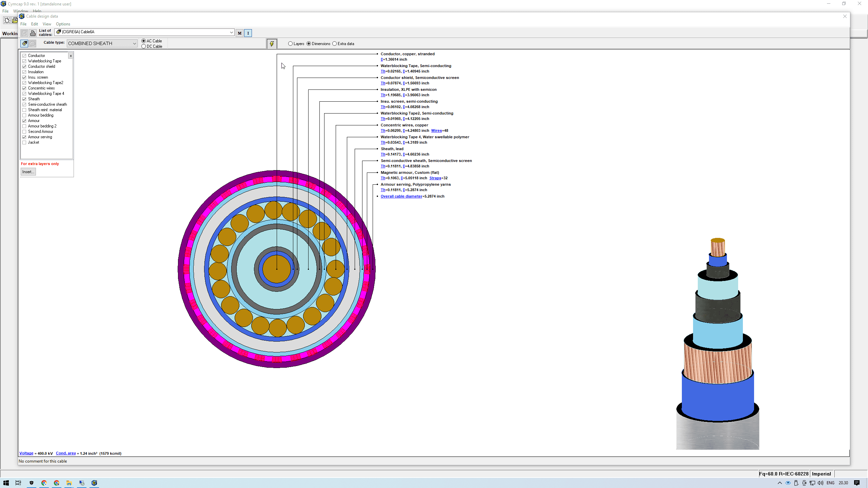This screenshot has width=868, height=488.
Task: Click the Voltage link at the bottom
Action: coord(26,453)
